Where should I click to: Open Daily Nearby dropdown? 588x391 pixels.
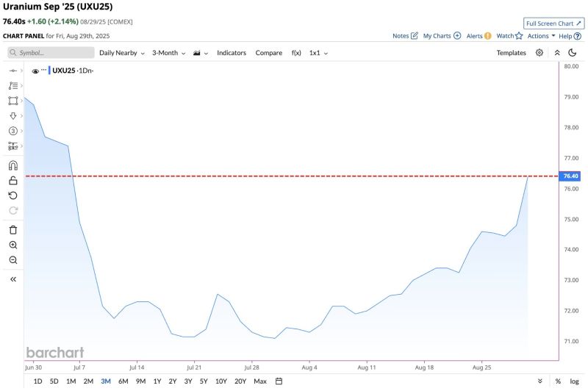coord(122,53)
